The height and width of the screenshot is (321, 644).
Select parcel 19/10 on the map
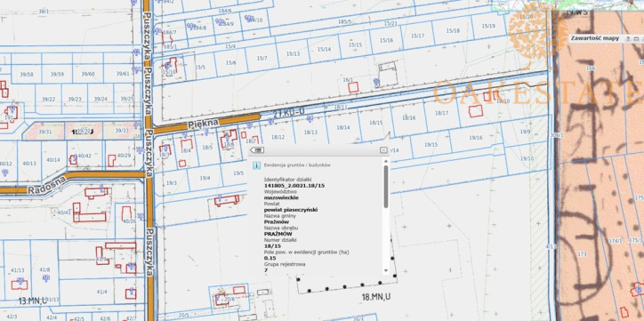coord(527,158)
